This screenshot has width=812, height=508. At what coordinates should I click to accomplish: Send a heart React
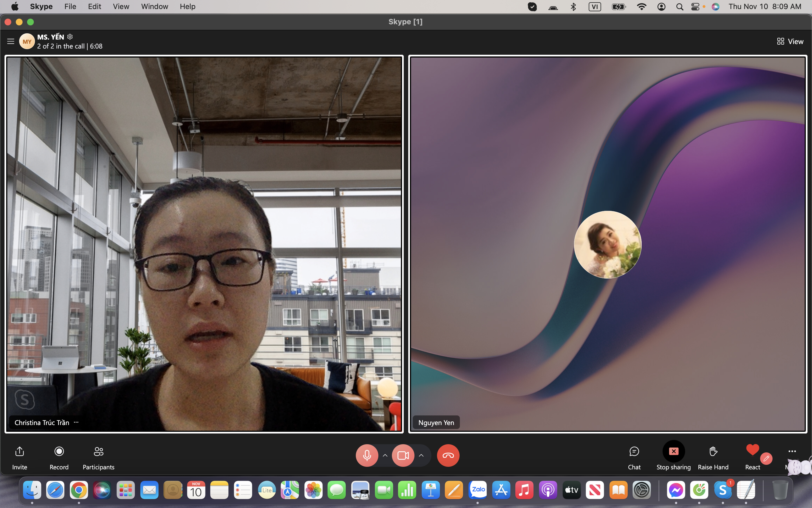pyautogui.click(x=752, y=450)
